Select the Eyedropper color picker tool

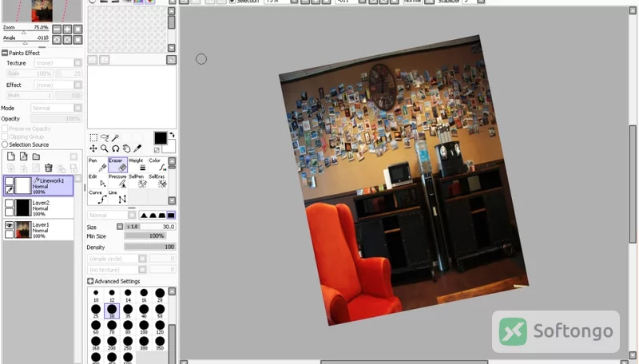pyautogui.click(x=137, y=148)
